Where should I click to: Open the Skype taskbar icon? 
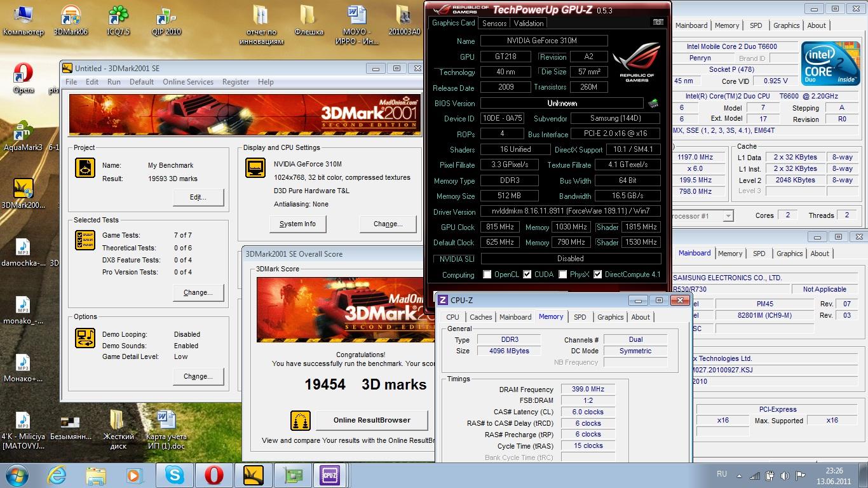point(173,475)
